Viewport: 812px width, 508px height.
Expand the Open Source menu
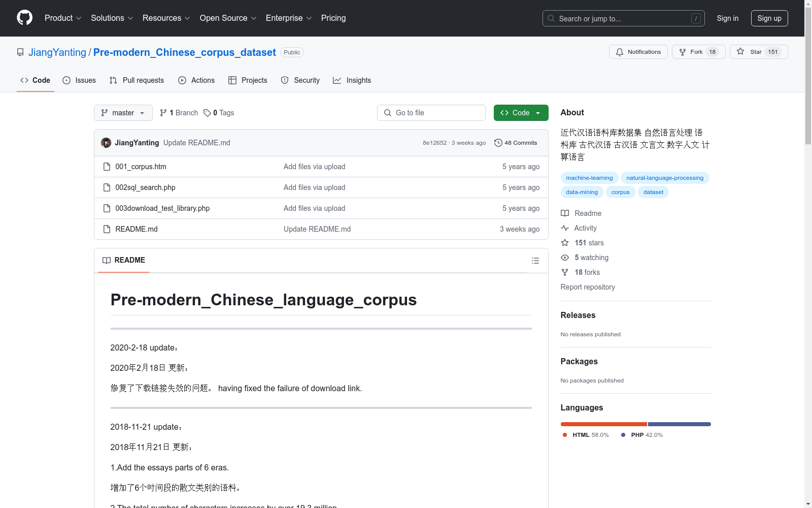[x=228, y=18]
